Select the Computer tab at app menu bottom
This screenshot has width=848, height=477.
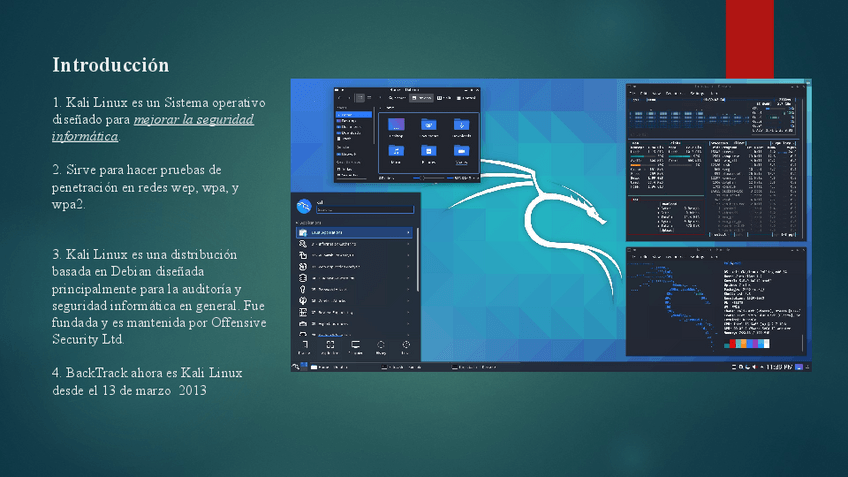(x=356, y=348)
